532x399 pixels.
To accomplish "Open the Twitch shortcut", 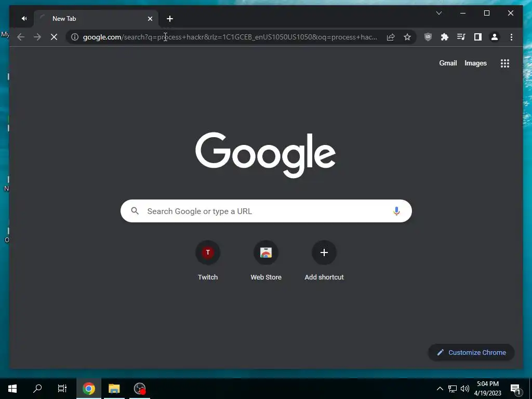I will 208,261.
